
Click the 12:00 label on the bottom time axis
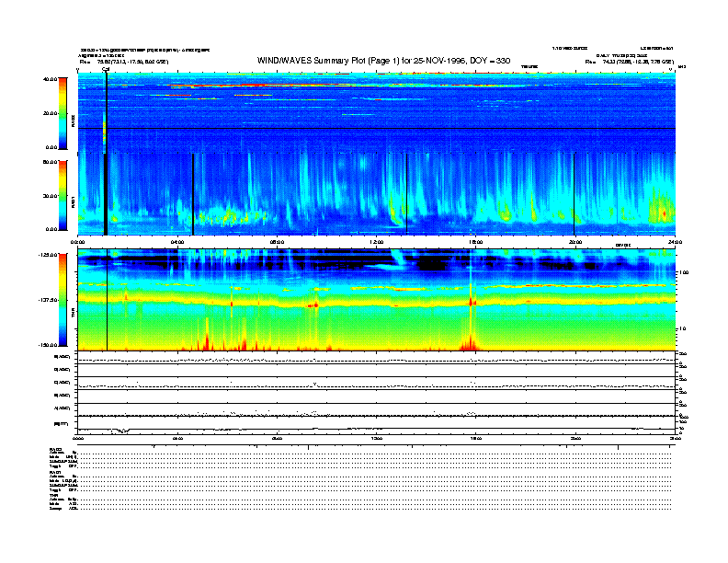pos(377,438)
